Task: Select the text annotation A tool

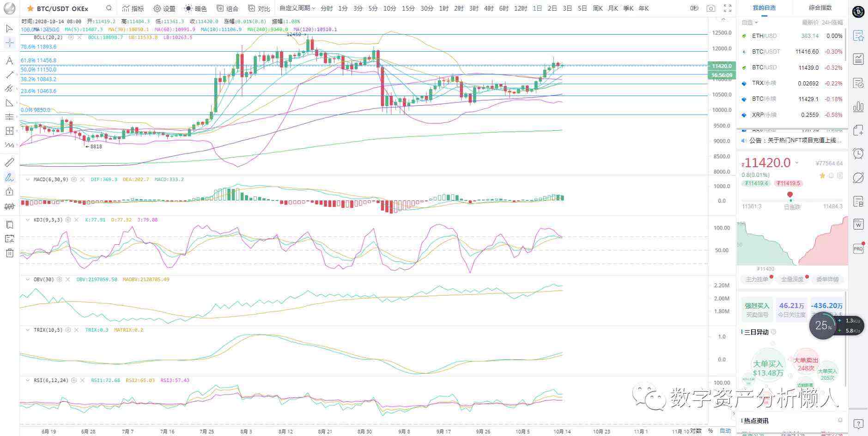Action: pyautogui.click(x=9, y=61)
